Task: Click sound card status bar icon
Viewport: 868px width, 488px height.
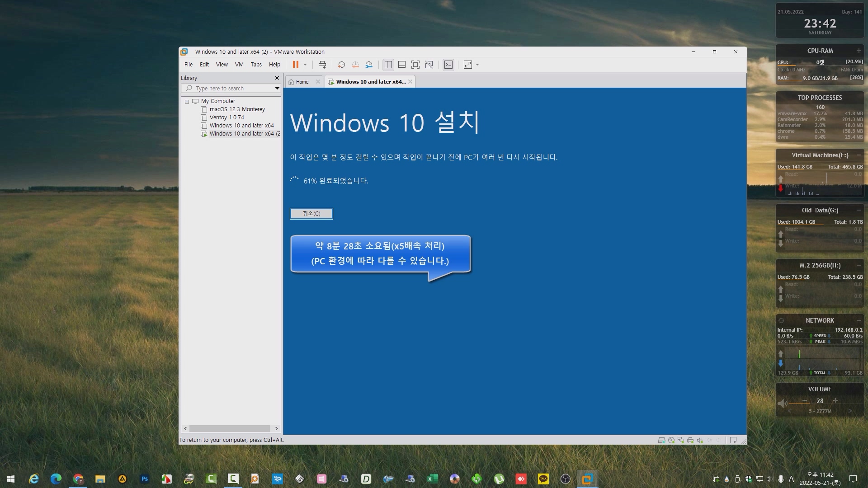Action: point(700,440)
